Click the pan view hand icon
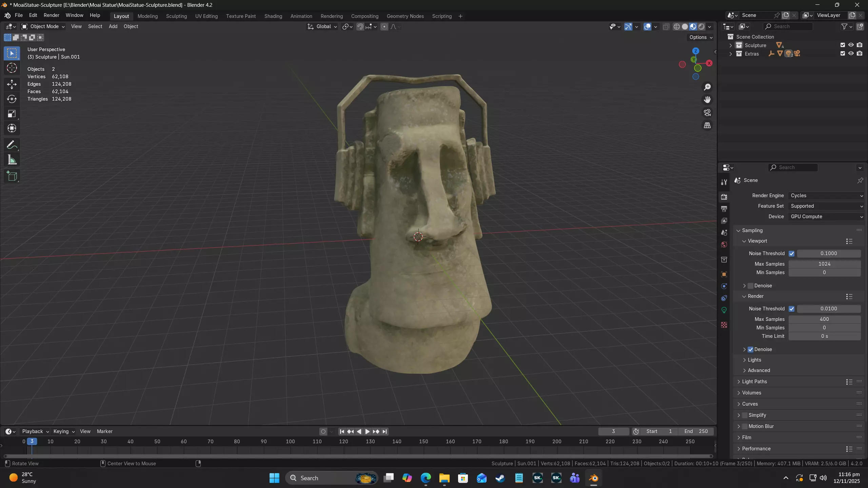This screenshot has width=868, height=488. pyautogui.click(x=707, y=100)
